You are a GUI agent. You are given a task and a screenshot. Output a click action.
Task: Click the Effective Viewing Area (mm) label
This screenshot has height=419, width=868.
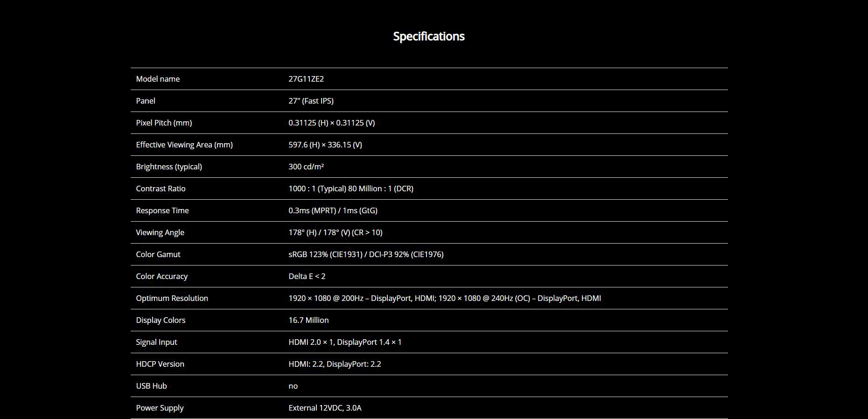click(x=184, y=145)
